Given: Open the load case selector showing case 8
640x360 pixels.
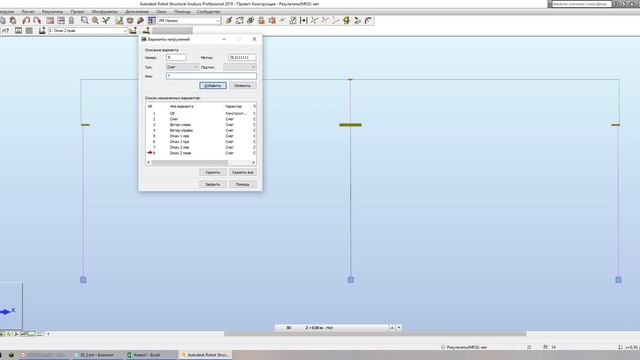Looking at the screenshot, I should [x=88, y=31].
